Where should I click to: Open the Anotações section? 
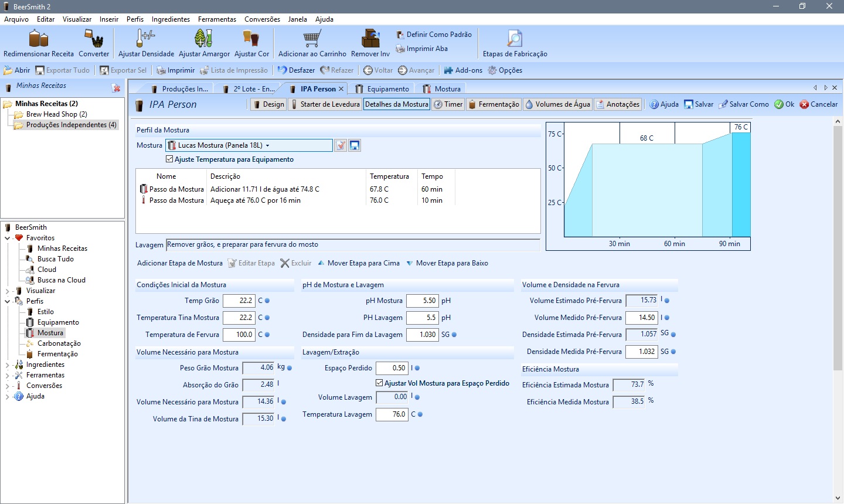coord(618,104)
